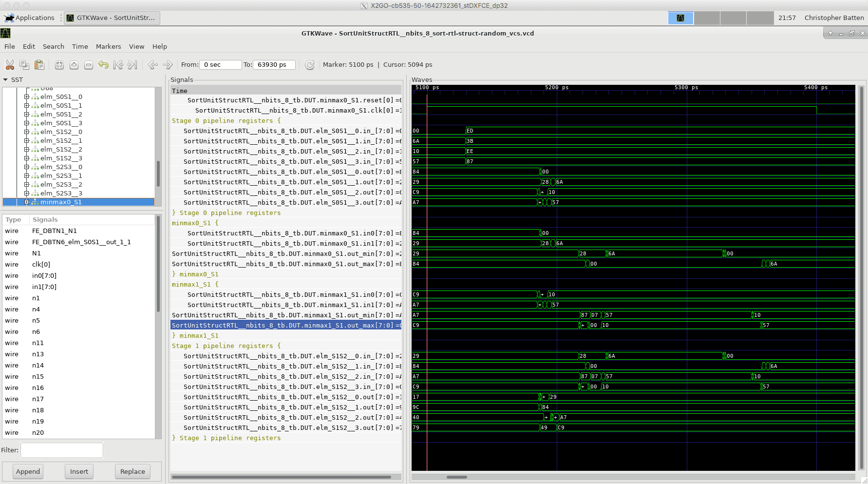Screen dimensions: 868x484
Task: Click the Copy traces toolbar icon
Action: pos(24,65)
